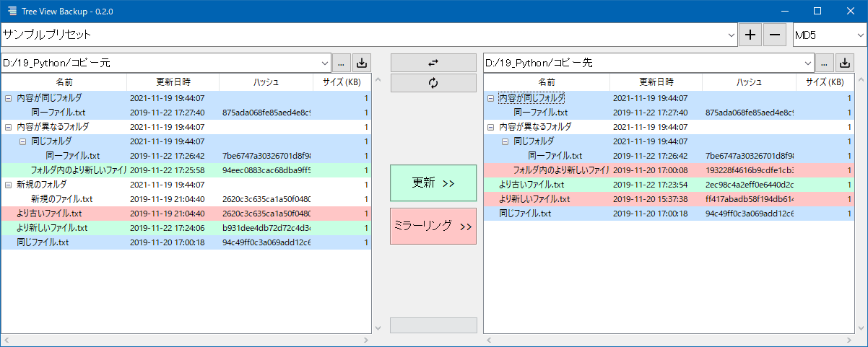Browse for the destination folder (… button)
This screenshot has width=868, height=347.
tap(825, 63)
